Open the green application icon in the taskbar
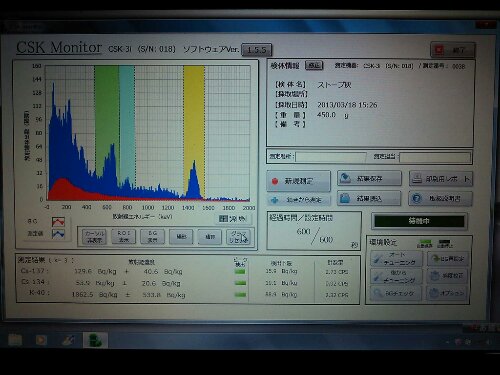This screenshot has height=375, width=500. [95, 340]
